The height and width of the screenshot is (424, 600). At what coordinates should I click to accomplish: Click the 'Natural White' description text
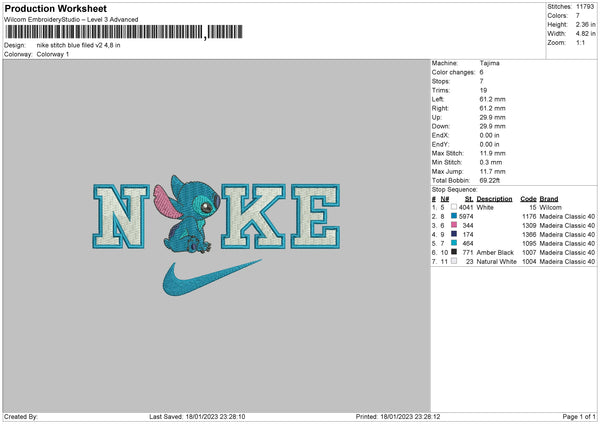(496, 262)
